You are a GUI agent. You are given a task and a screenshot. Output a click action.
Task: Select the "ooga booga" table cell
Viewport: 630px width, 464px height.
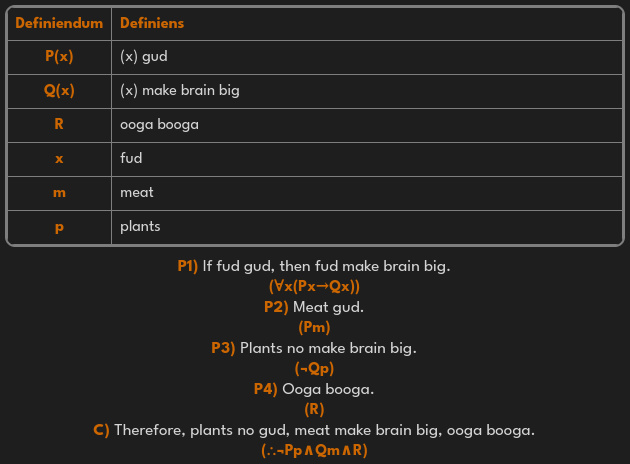click(x=159, y=124)
